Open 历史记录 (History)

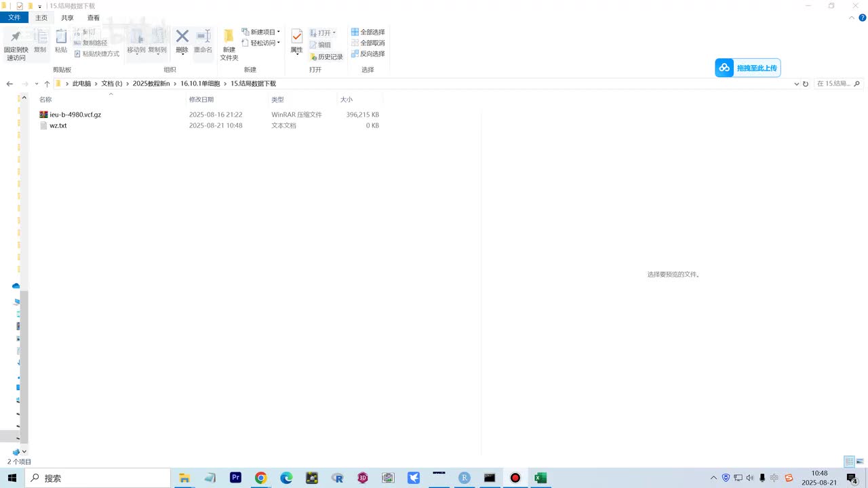(x=326, y=57)
